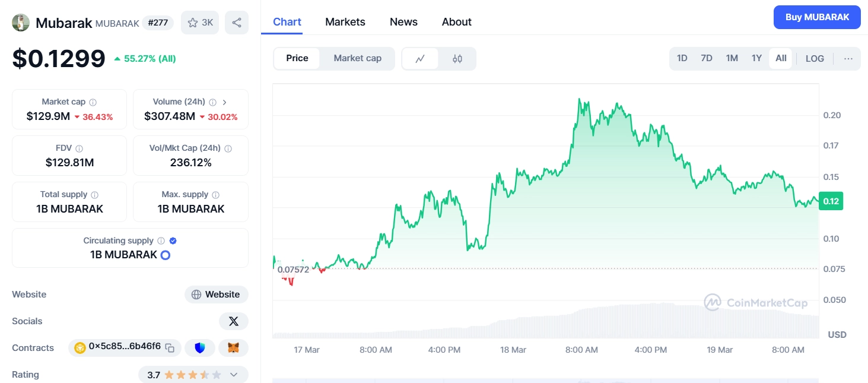Switch to the About tab
Screen dimensions: 868x383
pyautogui.click(x=457, y=22)
